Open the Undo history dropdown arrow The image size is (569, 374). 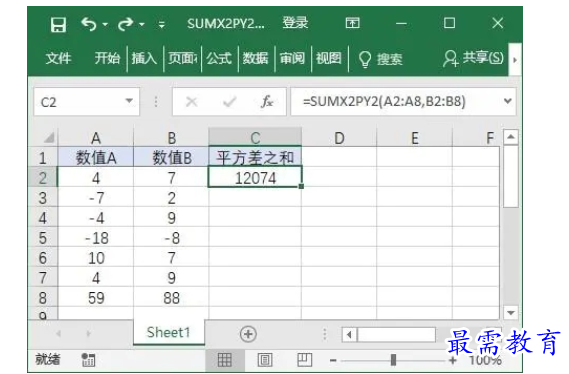pos(105,25)
